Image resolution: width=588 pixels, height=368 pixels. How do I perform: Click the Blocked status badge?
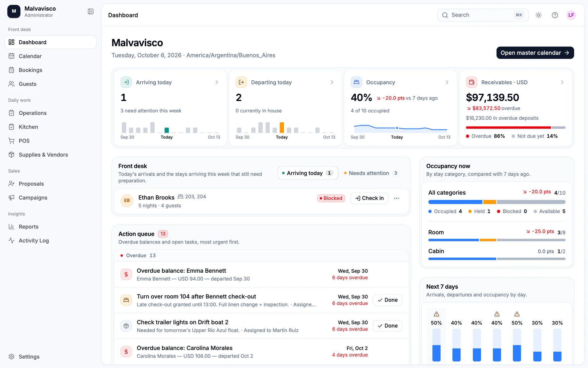331,198
